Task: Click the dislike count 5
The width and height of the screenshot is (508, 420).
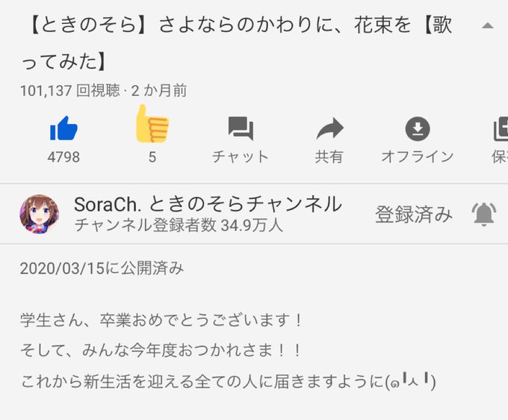Action: (152, 157)
